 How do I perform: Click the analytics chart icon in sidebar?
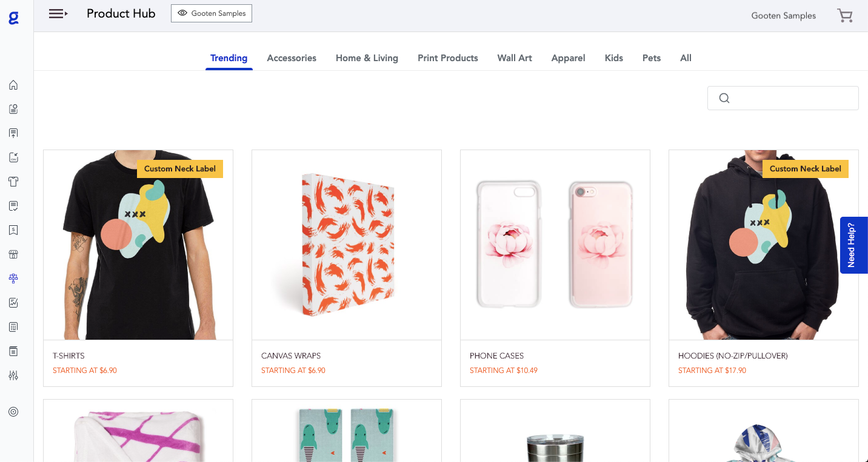(13, 303)
